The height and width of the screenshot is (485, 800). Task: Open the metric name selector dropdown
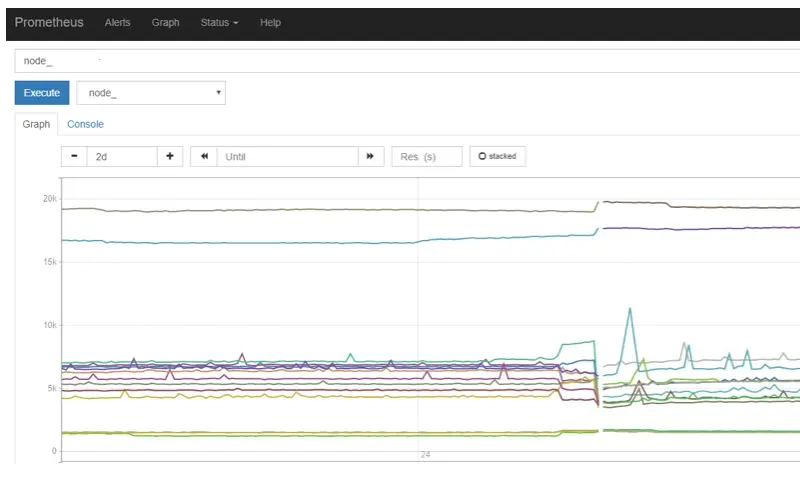151,93
